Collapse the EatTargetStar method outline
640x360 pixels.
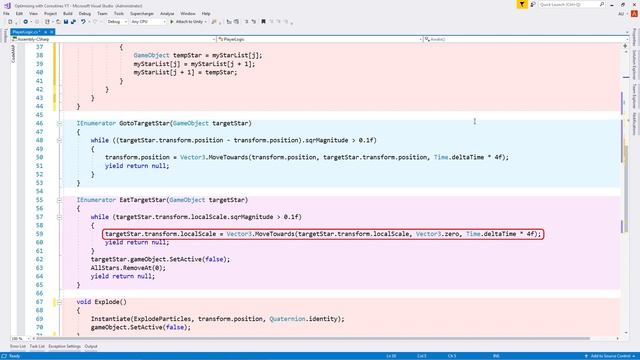point(59,200)
